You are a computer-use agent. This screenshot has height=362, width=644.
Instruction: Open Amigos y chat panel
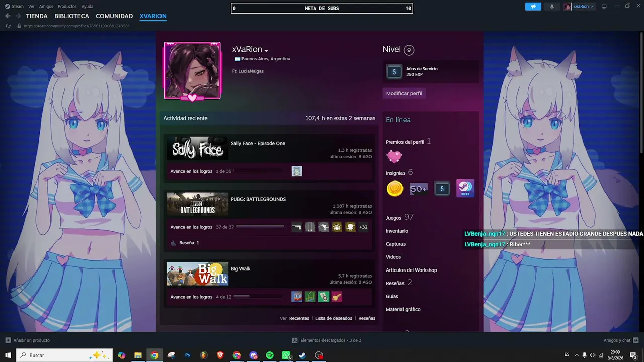[x=621, y=340]
